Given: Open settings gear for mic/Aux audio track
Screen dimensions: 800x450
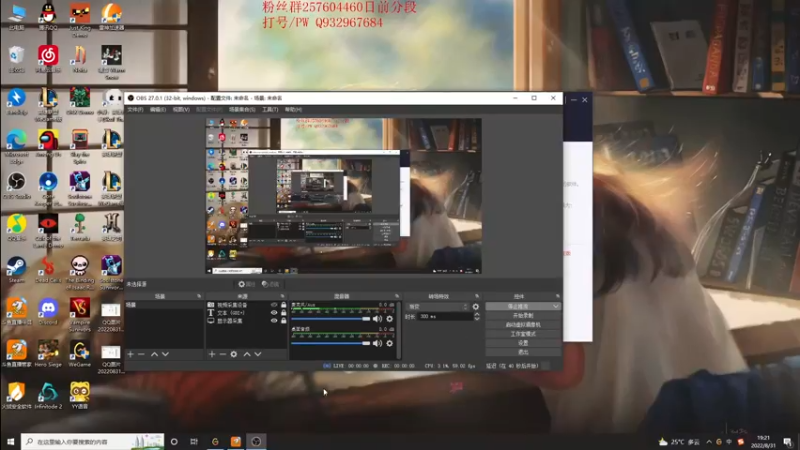Looking at the screenshot, I should 390,319.
